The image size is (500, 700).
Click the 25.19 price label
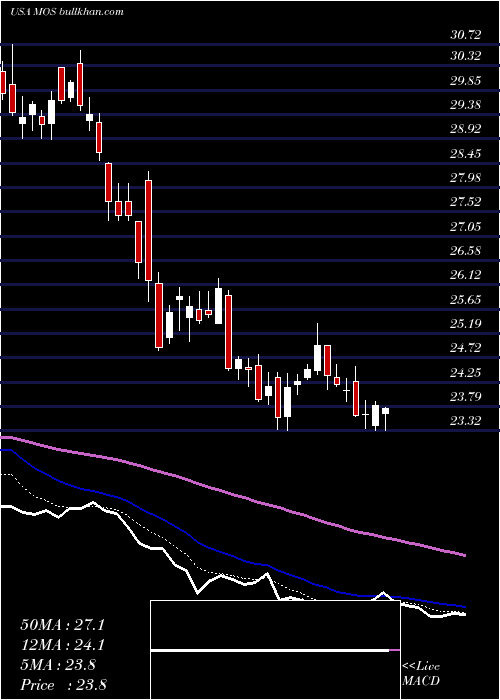[x=466, y=324]
